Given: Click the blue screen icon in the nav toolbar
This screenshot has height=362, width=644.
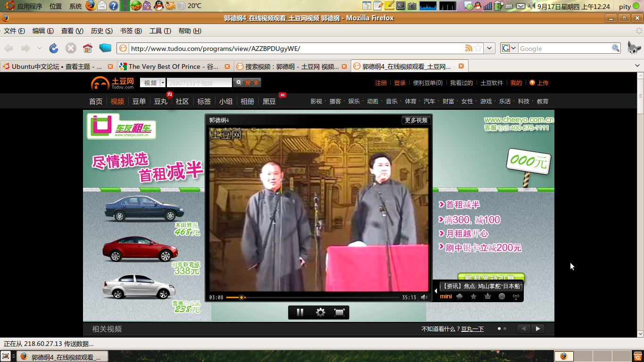Looking at the screenshot, I should 105,48.
